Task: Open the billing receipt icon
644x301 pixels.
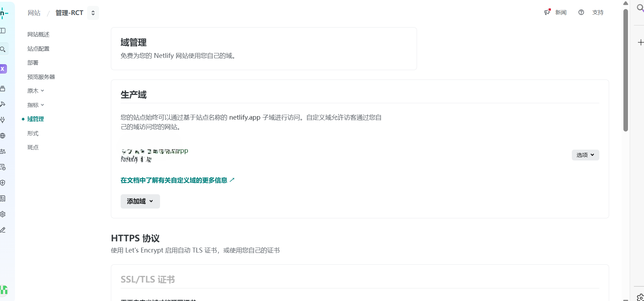Action: (x=3, y=198)
